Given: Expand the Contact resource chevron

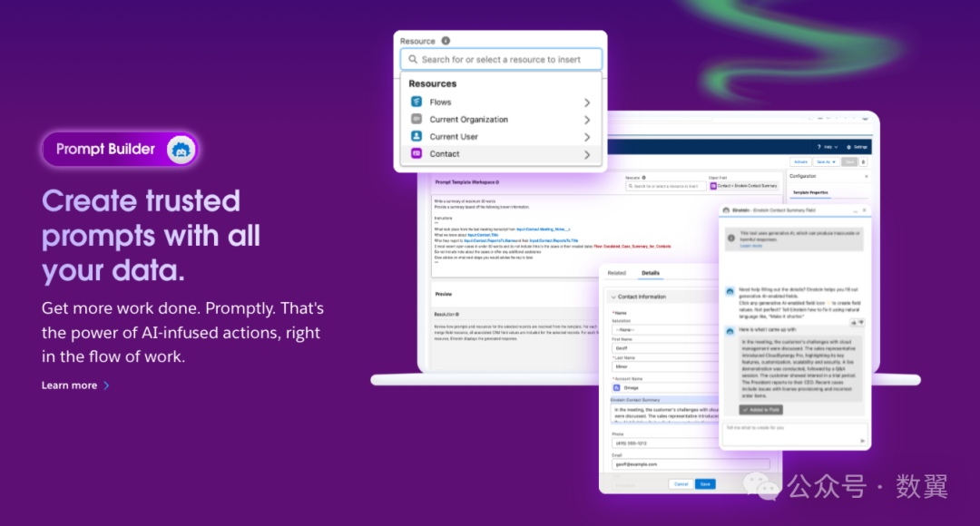Looking at the screenshot, I should [x=587, y=154].
